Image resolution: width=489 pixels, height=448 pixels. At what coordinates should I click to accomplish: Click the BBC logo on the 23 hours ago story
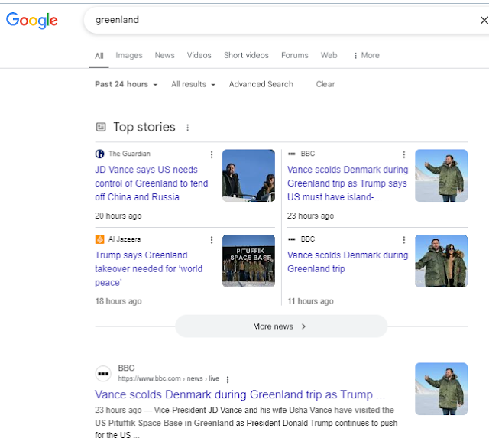(292, 154)
